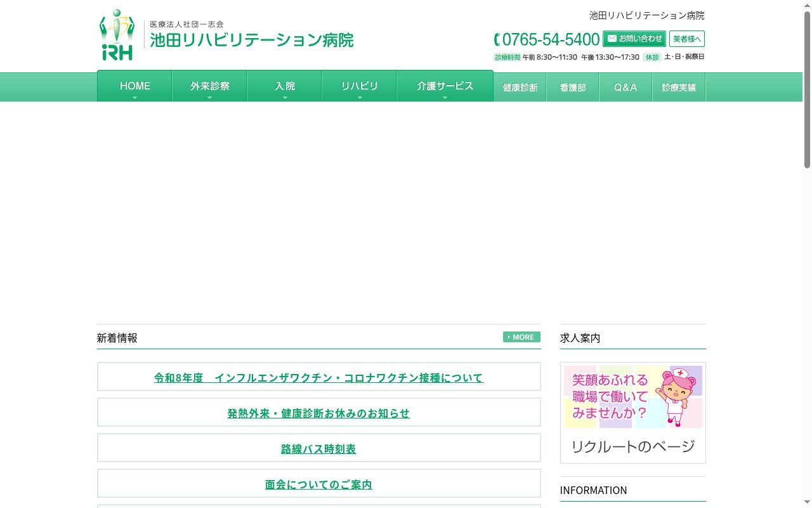Expand the HOME dropdown arrow
812x508 pixels.
click(134, 98)
